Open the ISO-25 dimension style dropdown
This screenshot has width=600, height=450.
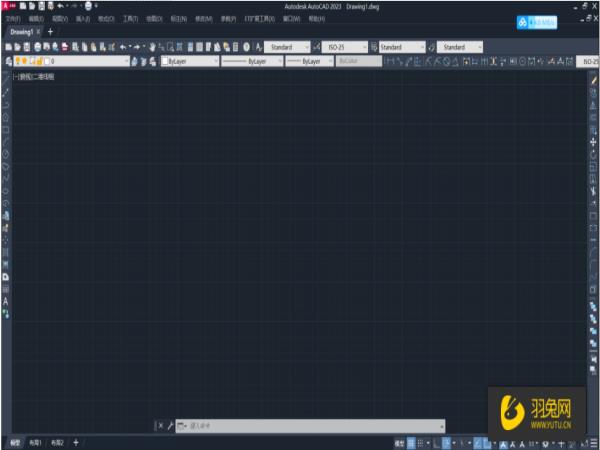(343, 47)
